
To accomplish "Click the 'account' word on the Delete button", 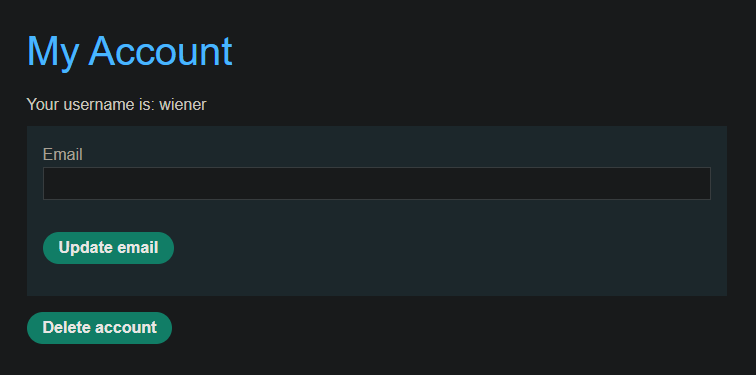I will point(125,328).
